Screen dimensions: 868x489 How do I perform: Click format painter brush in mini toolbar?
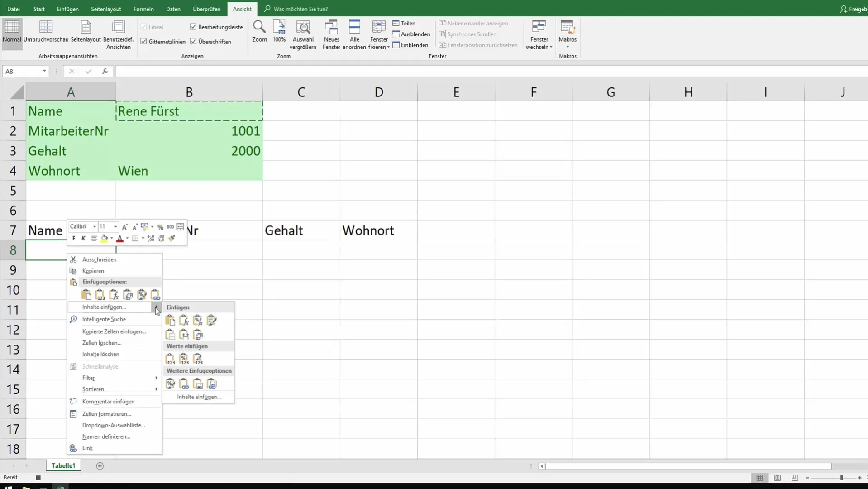172,238
